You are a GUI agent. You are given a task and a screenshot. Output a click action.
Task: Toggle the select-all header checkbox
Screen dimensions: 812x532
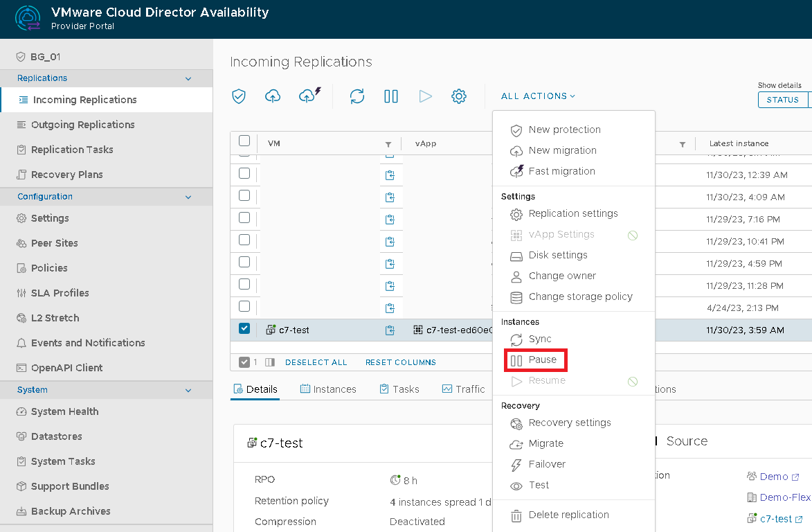click(244, 141)
